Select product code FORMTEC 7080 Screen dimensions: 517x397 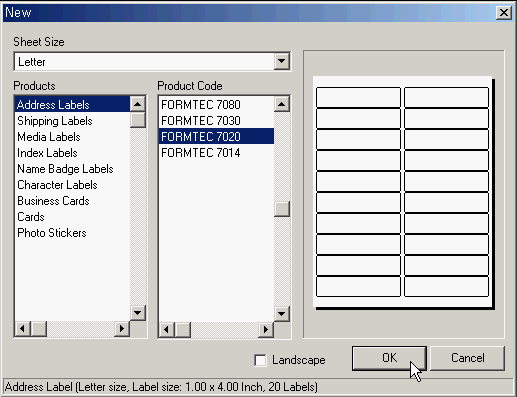[x=216, y=105]
